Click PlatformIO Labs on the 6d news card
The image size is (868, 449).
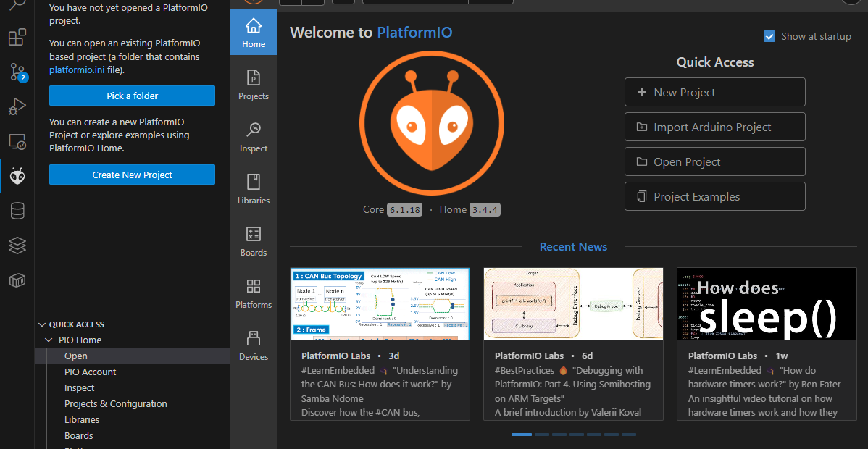pos(529,356)
